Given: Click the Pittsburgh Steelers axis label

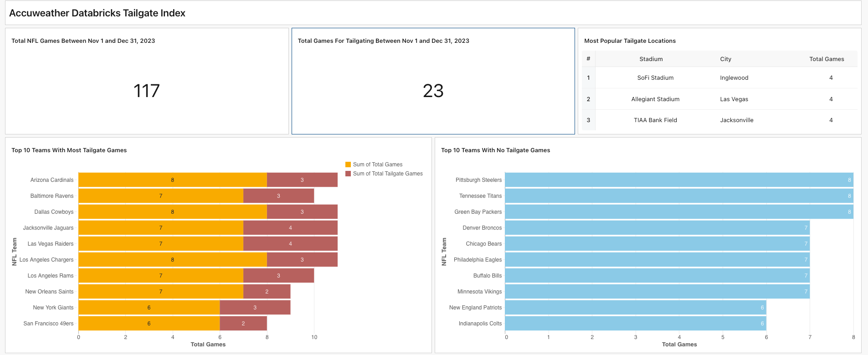Looking at the screenshot, I should [x=478, y=180].
